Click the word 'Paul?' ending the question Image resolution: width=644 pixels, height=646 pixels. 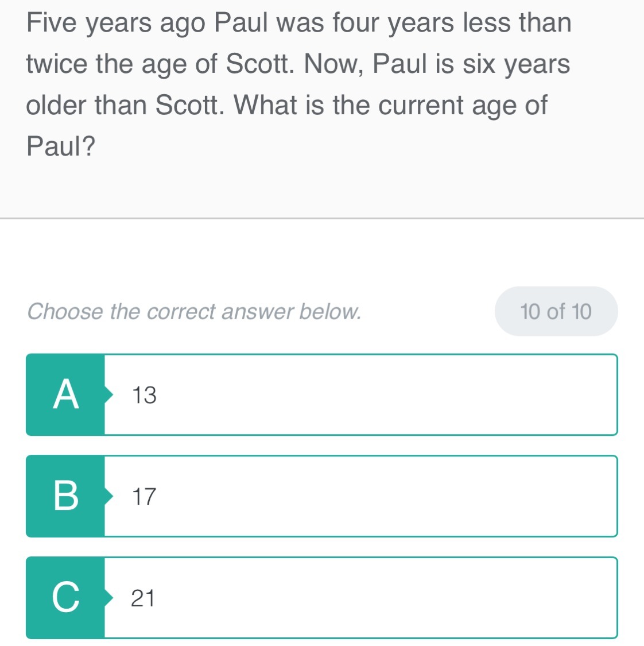point(61,146)
